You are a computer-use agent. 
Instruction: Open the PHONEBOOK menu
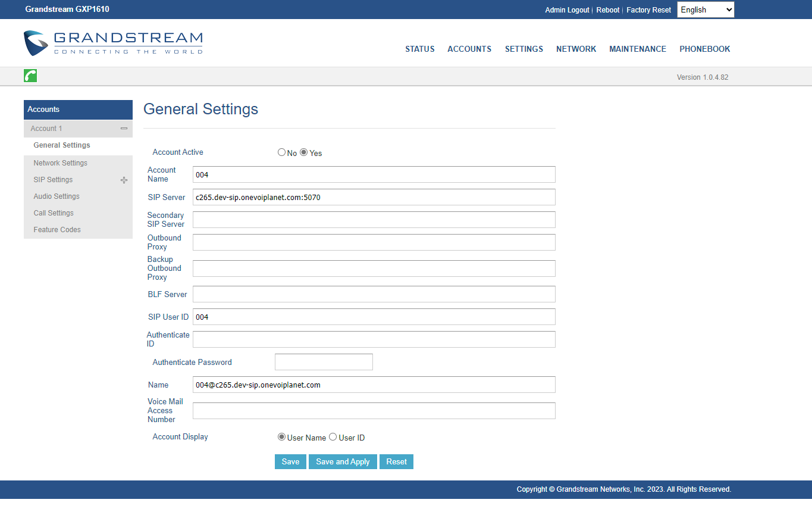click(705, 49)
